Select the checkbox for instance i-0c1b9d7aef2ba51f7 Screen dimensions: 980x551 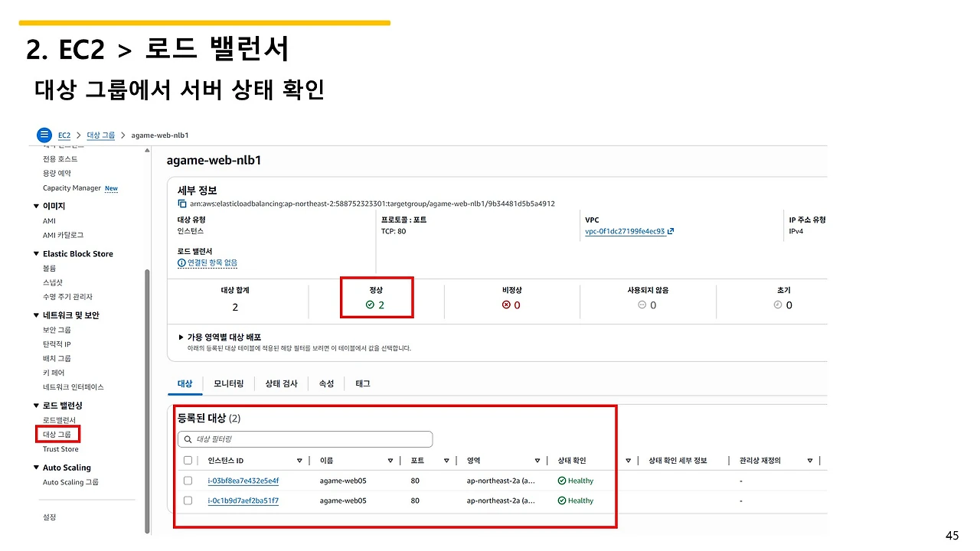(188, 500)
